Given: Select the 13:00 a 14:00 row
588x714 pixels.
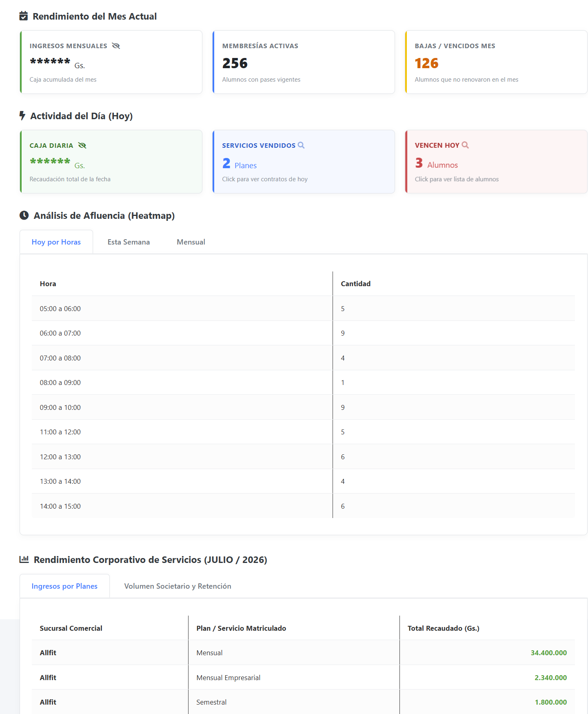Looking at the screenshot, I should tap(303, 481).
